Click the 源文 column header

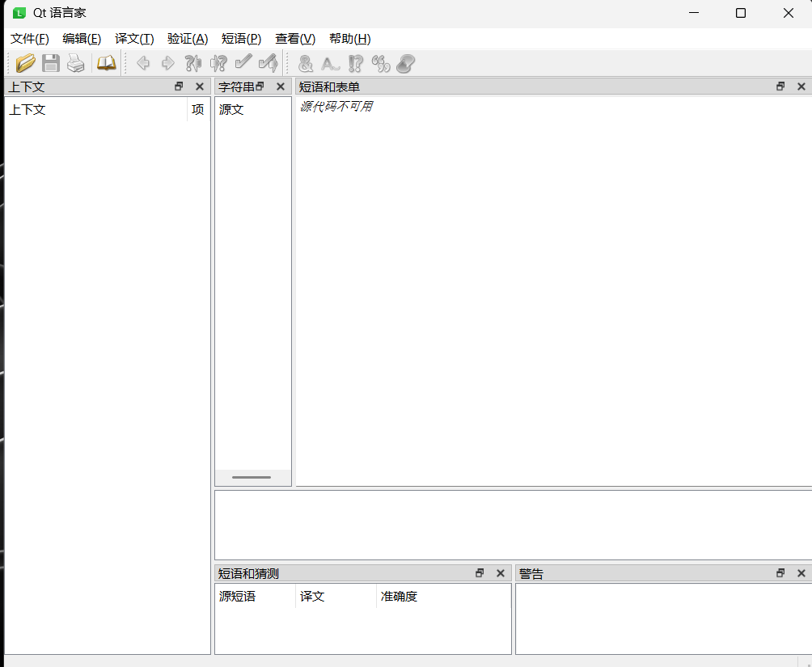(x=252, y=110)
